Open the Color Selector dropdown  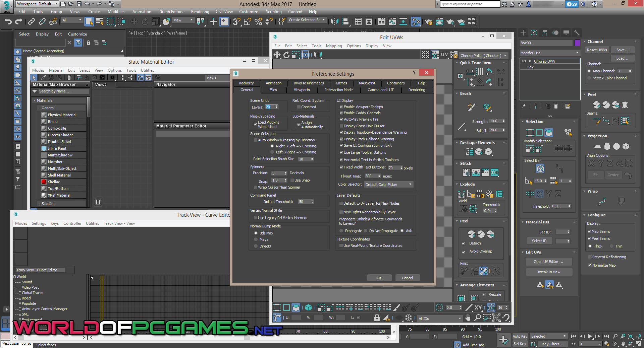click(388, 185)
